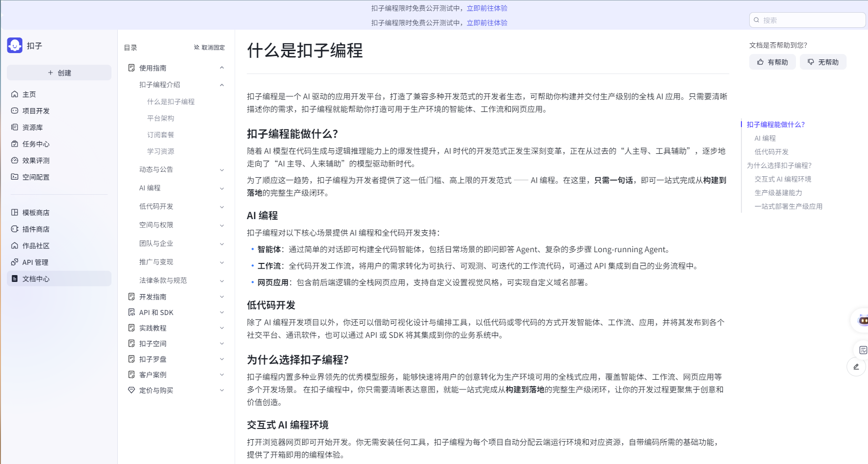
Task: Expand the 开发指南 chevron
Action: (222, 297)
